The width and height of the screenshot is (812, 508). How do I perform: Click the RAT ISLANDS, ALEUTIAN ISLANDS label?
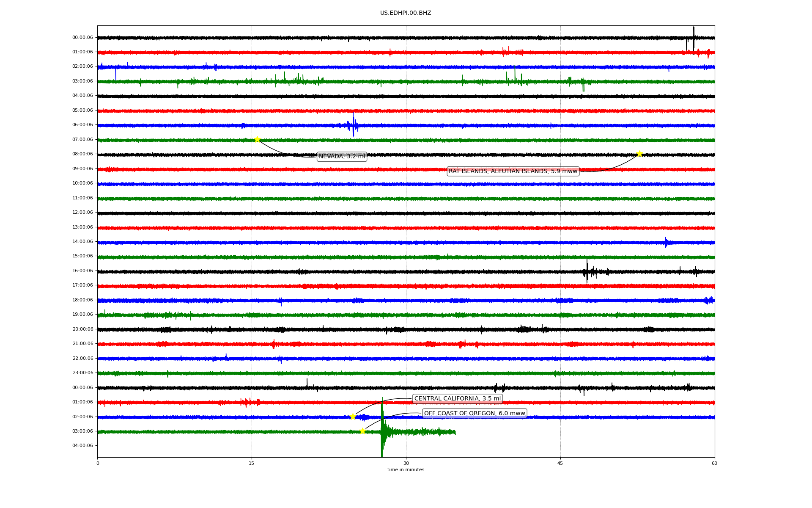coord(513,171)
